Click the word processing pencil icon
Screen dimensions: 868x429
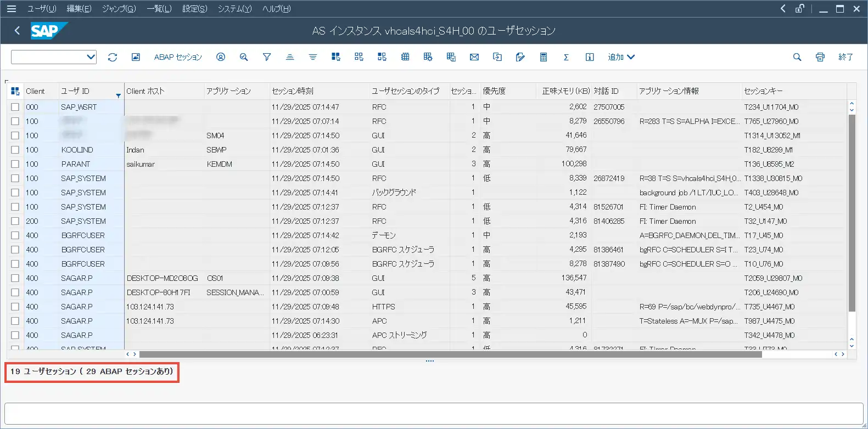pos(520,57)
